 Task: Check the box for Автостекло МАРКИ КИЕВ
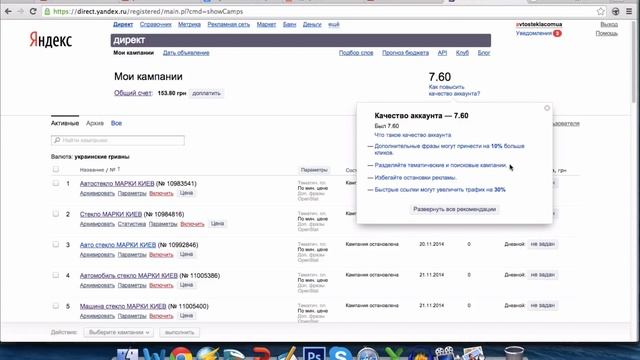[x=56, y=183]
